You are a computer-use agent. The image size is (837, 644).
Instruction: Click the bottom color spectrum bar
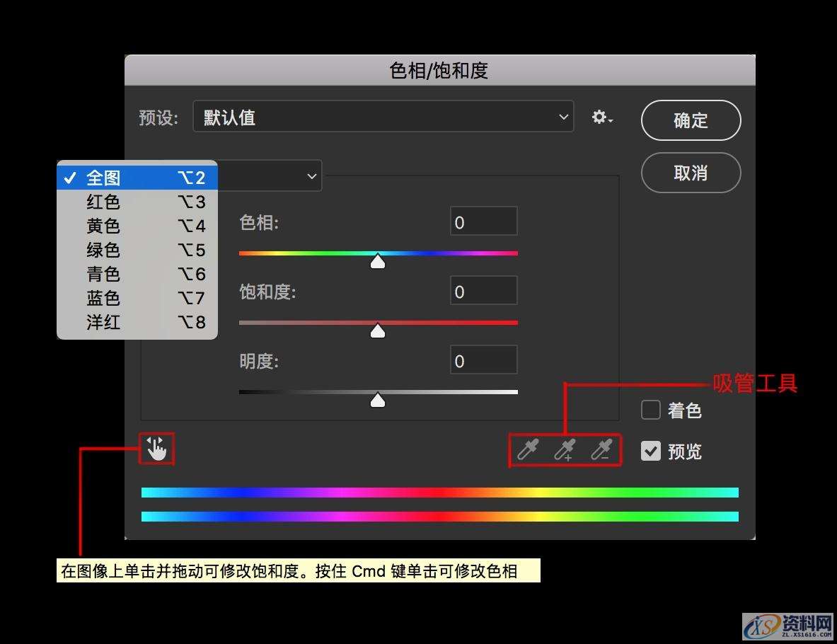(439, 516)
